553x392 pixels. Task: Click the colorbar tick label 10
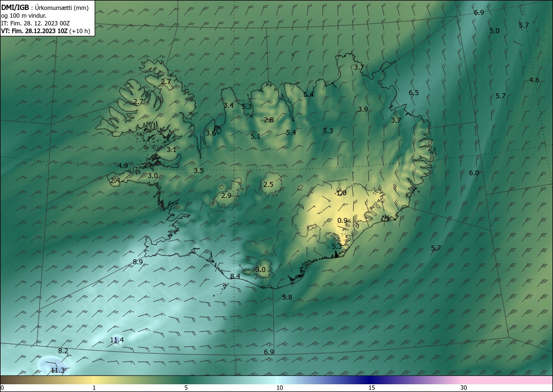pyautogui.click(x=279, y=388)
